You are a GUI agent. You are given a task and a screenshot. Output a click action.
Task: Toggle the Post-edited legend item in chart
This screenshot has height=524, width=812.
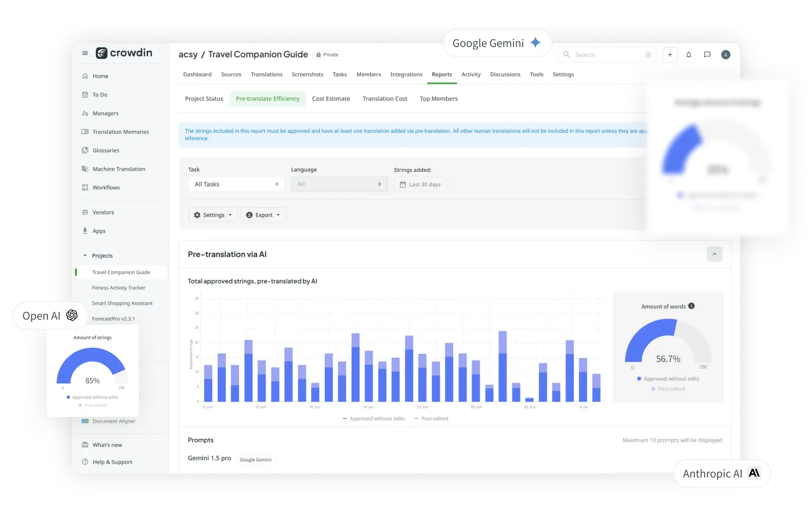[x=433, y=419]
